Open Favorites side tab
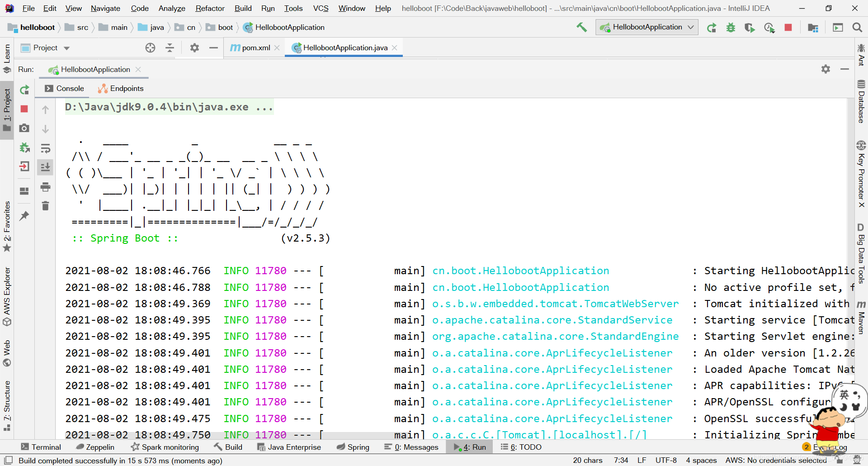Image resolution: width=868 pixels, height=466 pixels. pos(7,226)
